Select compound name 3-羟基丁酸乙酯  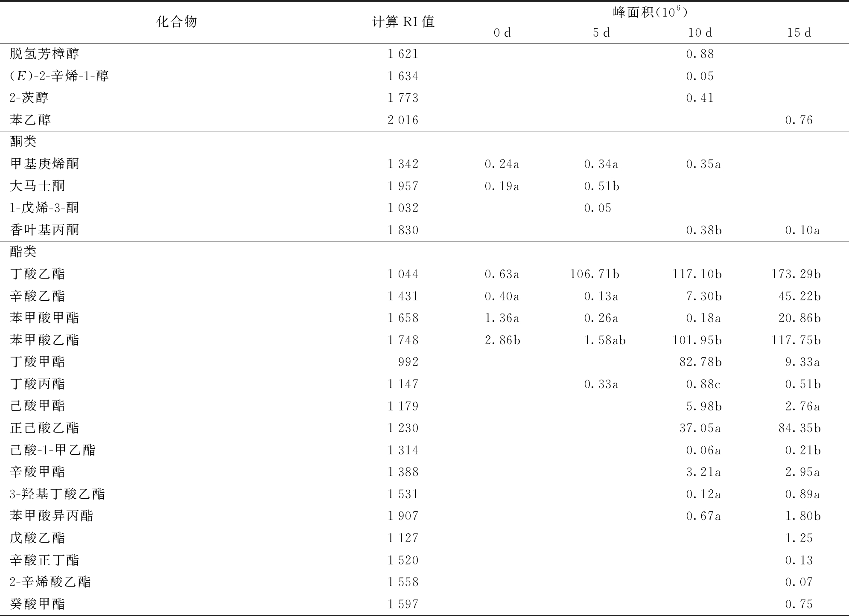click(57, 494)
